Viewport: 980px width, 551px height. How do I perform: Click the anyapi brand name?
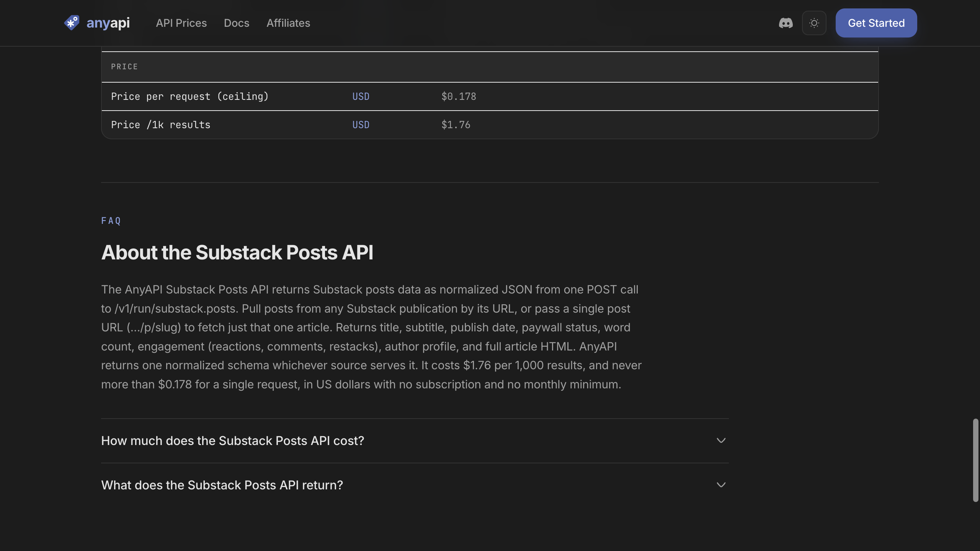(x=108, y=23)
